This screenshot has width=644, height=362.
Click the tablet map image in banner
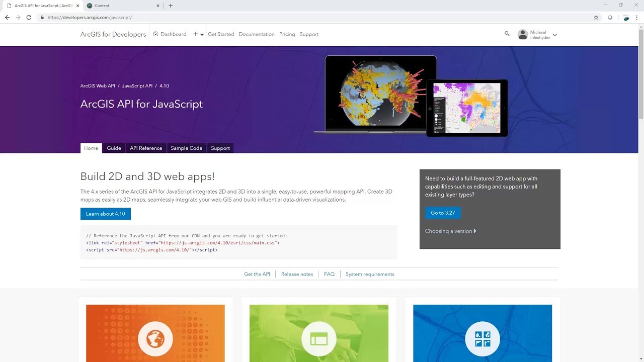[467, 108]
